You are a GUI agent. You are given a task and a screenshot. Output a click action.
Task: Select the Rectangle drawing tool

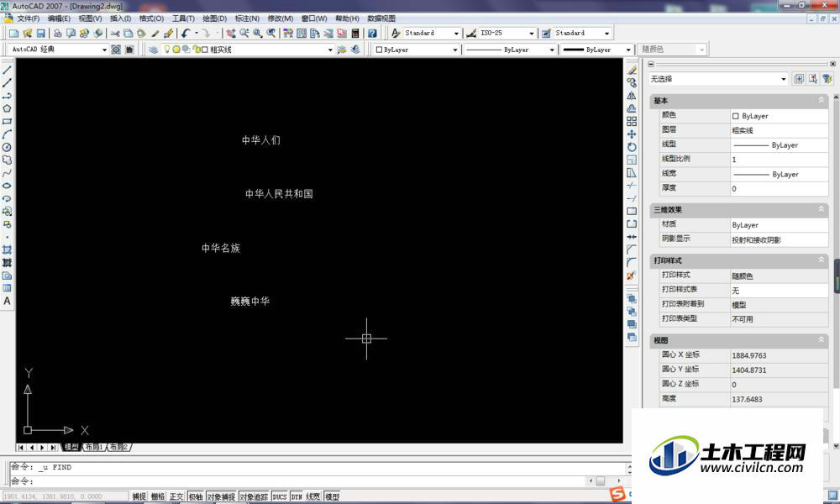(x=7, y=122)
